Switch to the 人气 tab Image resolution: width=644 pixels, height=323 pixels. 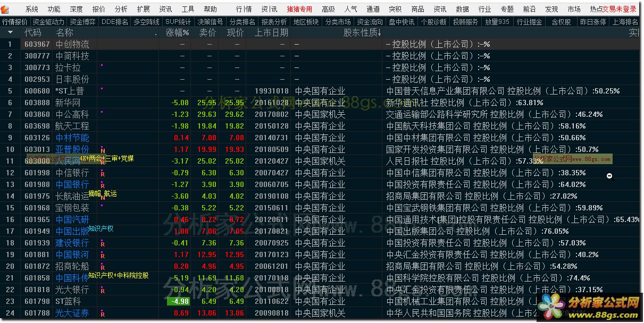pos(351,9)
